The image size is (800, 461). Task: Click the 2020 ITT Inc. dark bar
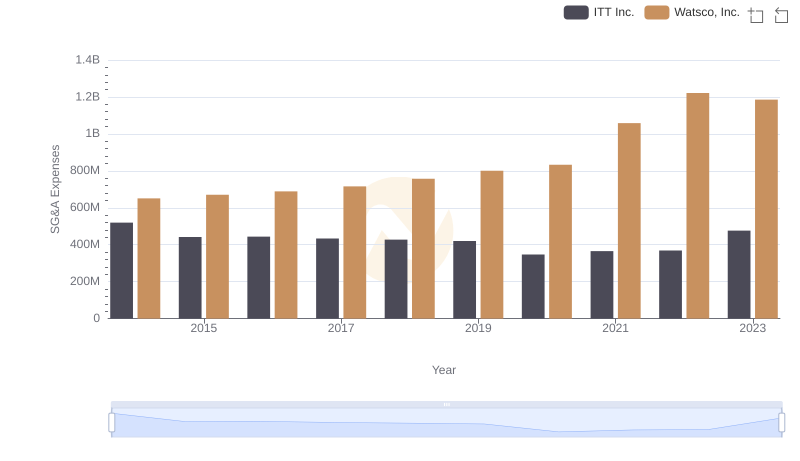pyautogui.click(x=533, y=286)
